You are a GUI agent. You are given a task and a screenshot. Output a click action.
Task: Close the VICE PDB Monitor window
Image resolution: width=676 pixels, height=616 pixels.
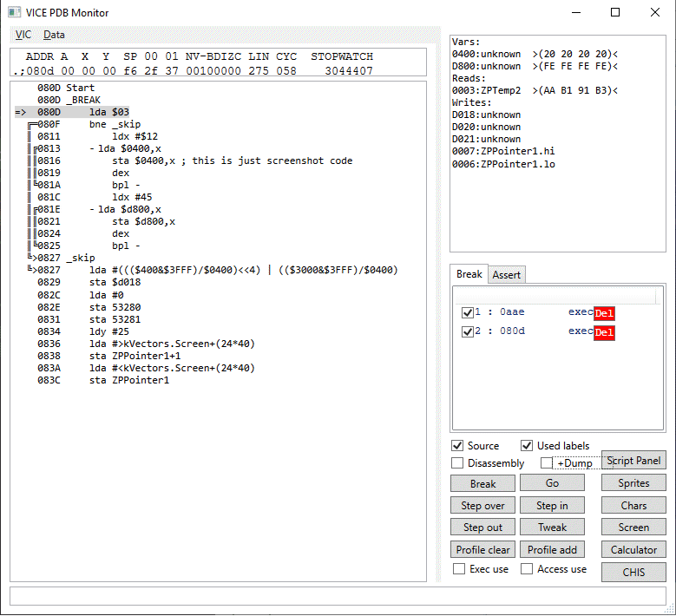pyautogui.click(x=655, y=12)
